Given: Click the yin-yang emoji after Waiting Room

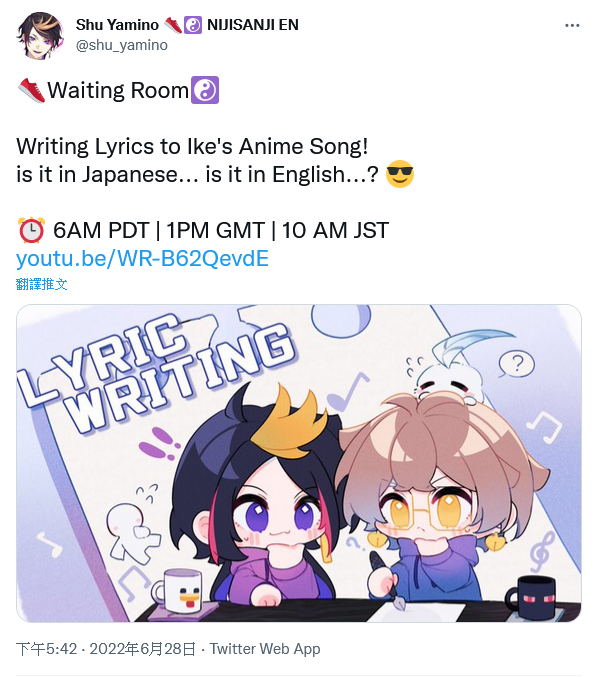Looking at the screenshot, I should [x=205, y=90].
